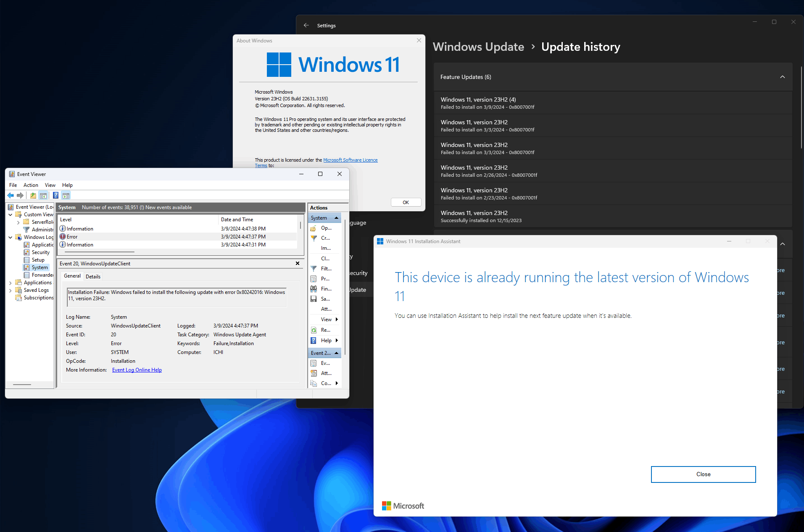Close the About Windows dialog

tap(419, 40)
